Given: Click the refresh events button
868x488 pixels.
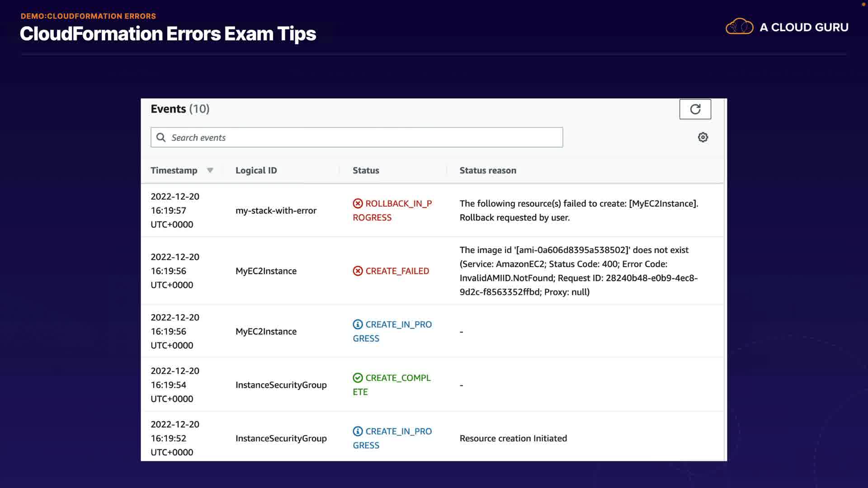Looking at the screenshot, I should point(695,109).
